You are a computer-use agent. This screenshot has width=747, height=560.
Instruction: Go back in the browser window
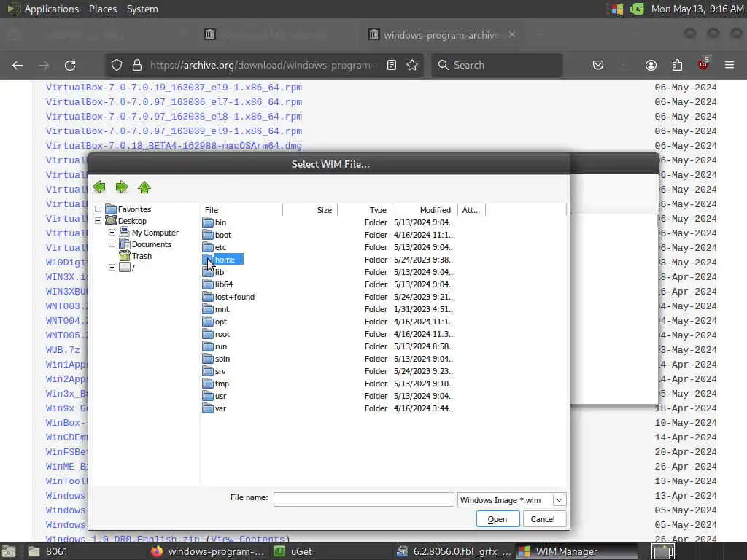(x=18, y=65)
